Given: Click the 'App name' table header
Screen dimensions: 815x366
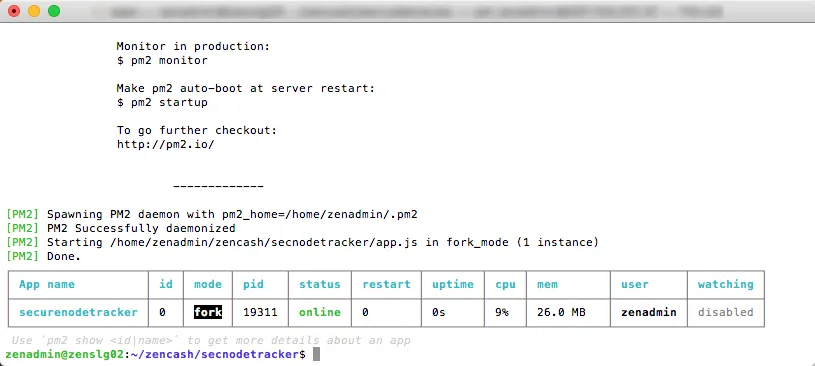Looking at the screenshot, I should [x=47, y=284].
